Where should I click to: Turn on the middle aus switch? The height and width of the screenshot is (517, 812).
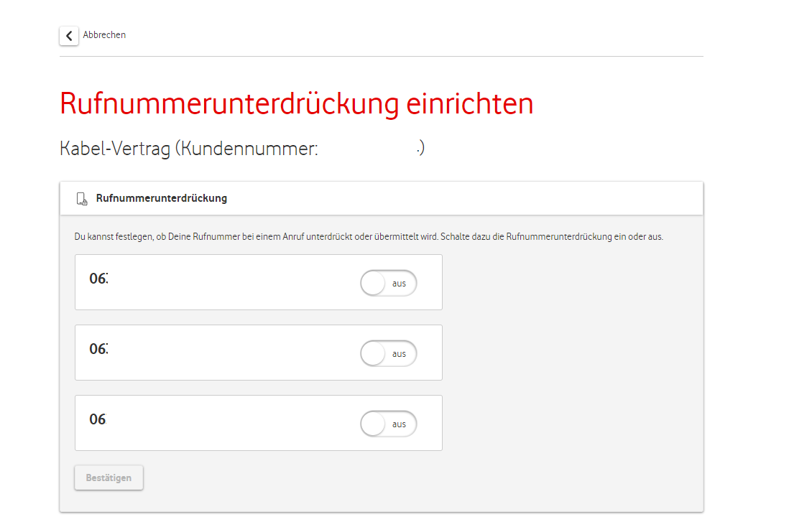[x=388, y=353]
